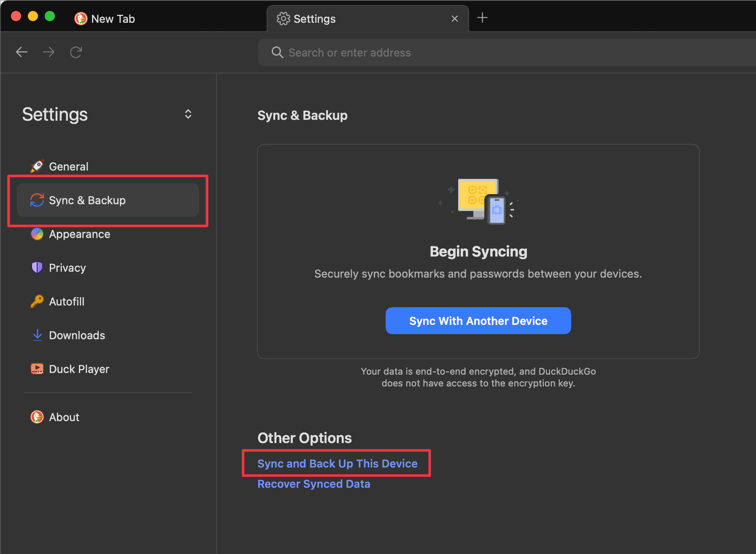Click the forward navigation arrow
The image size is (756, 554).
pos(49,52)
